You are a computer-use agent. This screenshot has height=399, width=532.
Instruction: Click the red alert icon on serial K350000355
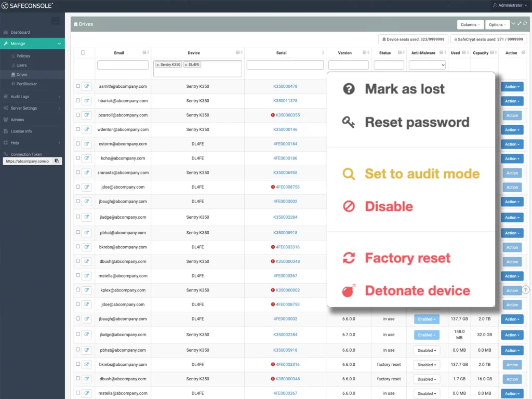tap(273, 115)
